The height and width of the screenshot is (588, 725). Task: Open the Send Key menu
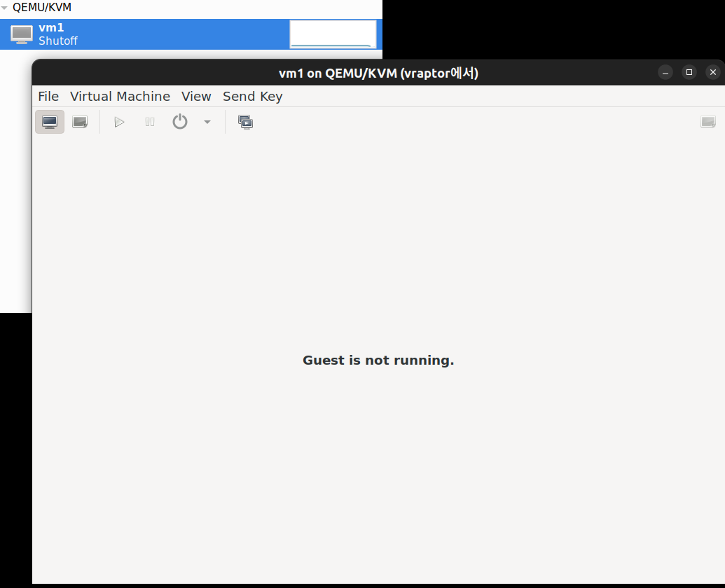point(252,96)
